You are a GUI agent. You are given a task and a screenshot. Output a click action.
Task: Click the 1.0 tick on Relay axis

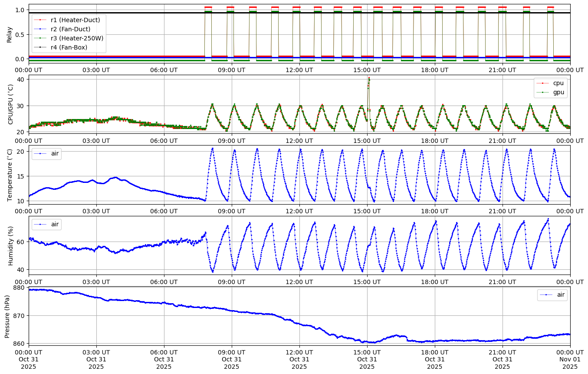pyautogui.click(x=20, y=10)
